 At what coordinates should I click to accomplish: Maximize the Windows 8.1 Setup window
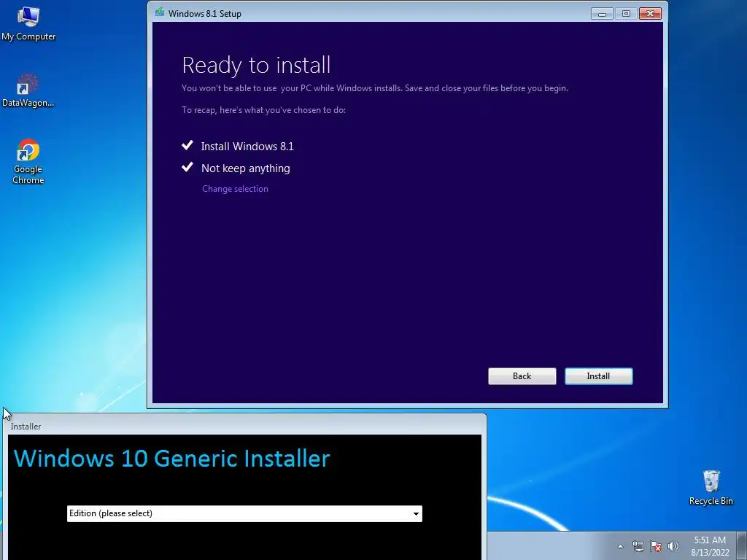pyautogui.click(x=626, y=14)
